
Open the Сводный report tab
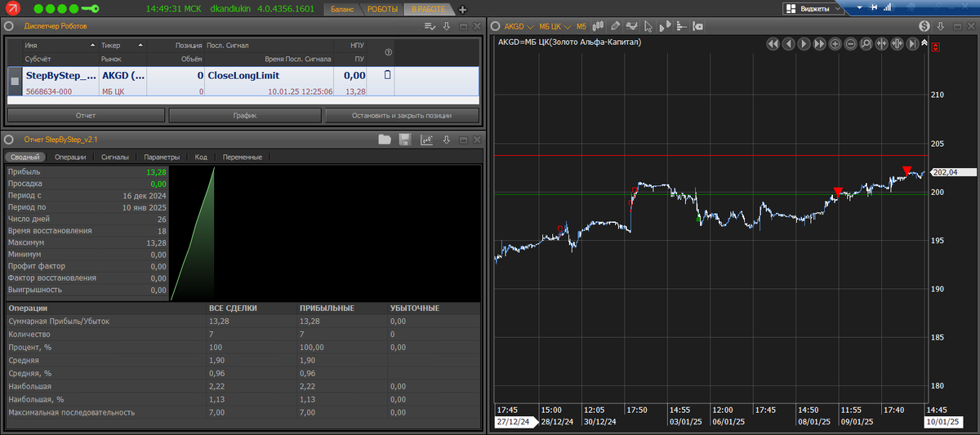pyautogui.click(x=25, y=157)
